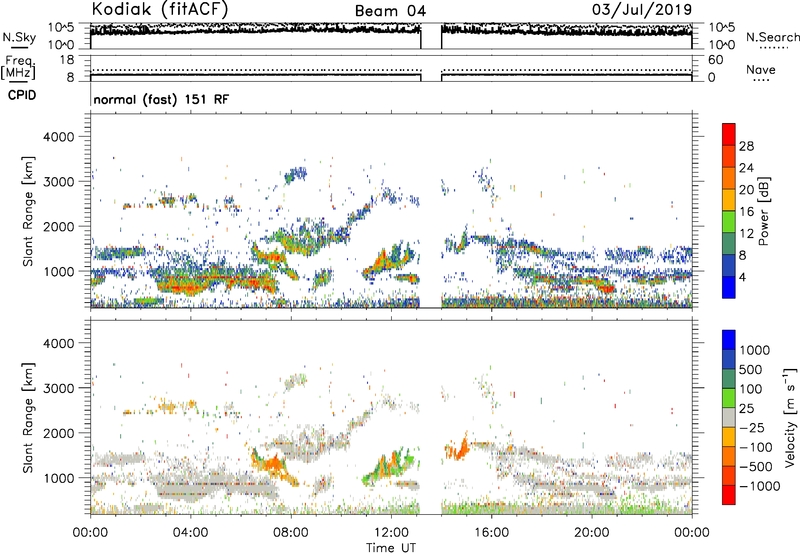Click the '12:00' time tick label
This screenshot has height=554, width=800.
[x=391, y=533]
